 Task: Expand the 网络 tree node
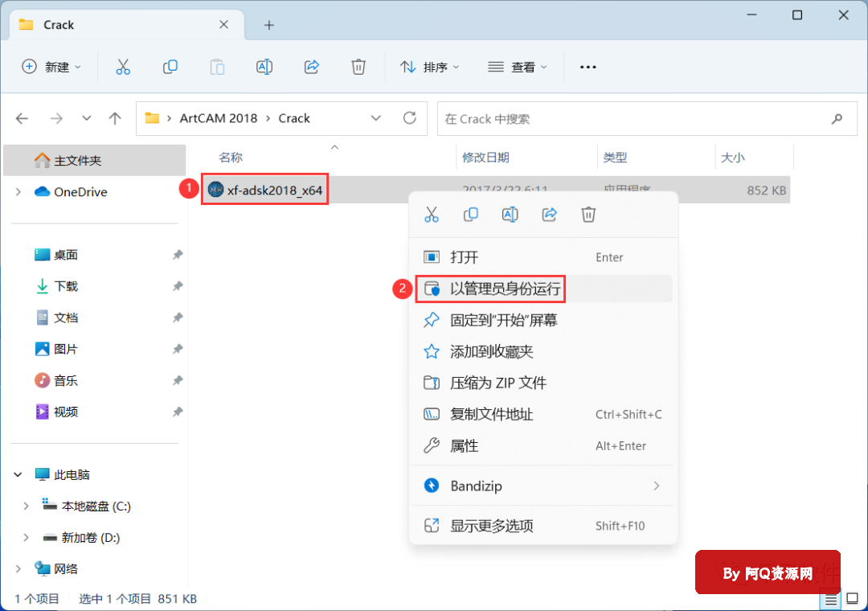point(18,569)
